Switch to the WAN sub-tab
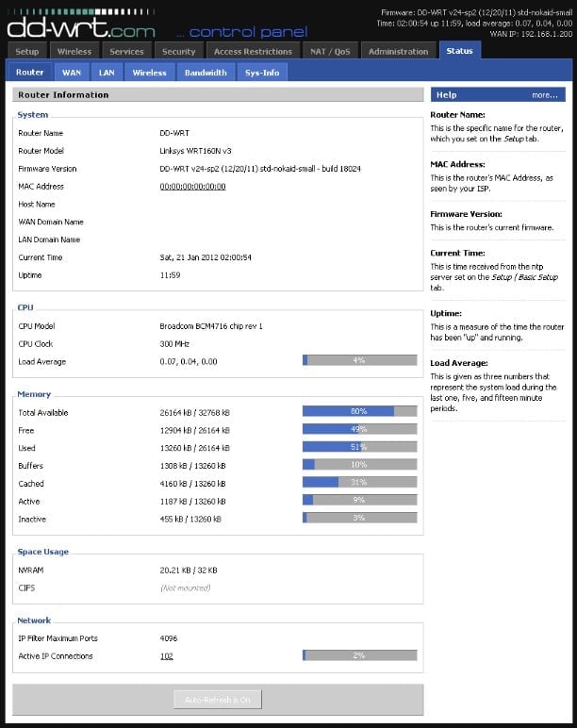The height and width of the screenshot is (728, 577). point(72,73)
